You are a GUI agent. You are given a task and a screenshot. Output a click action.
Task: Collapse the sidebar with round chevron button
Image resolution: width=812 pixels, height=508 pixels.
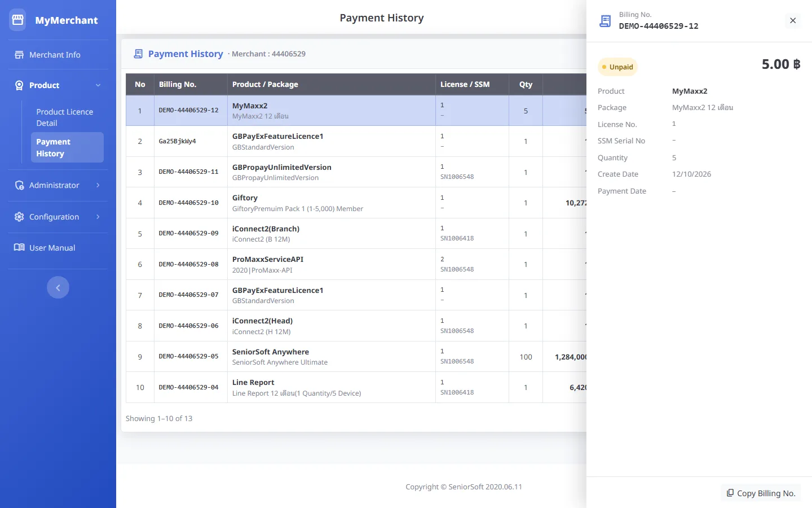click(x=58, y=287)
